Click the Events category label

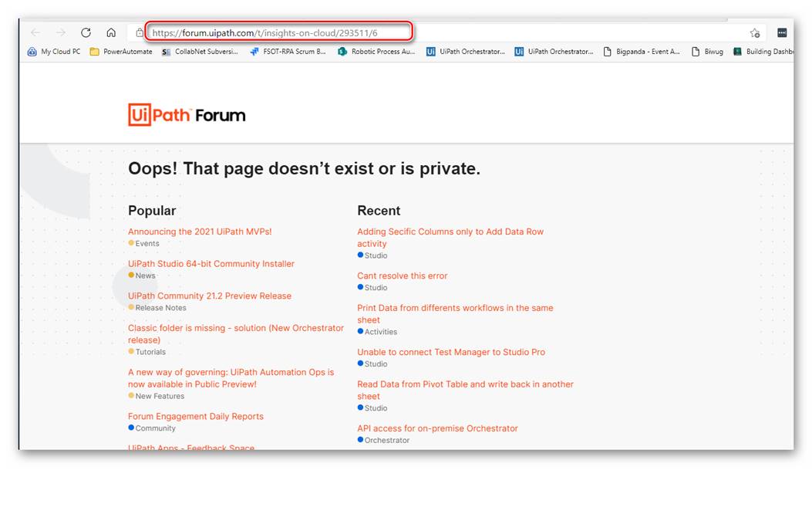coord(144,244)
